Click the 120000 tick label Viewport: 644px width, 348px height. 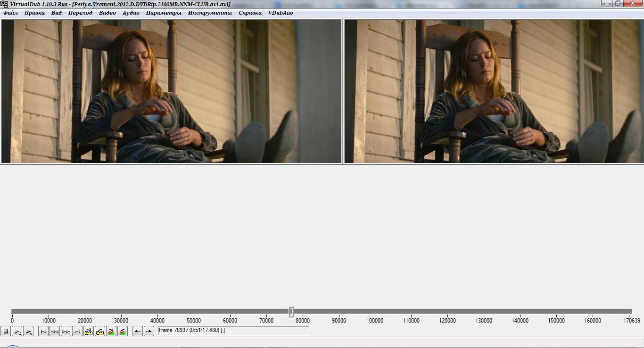pyautogui.click(x=448, y=321)
